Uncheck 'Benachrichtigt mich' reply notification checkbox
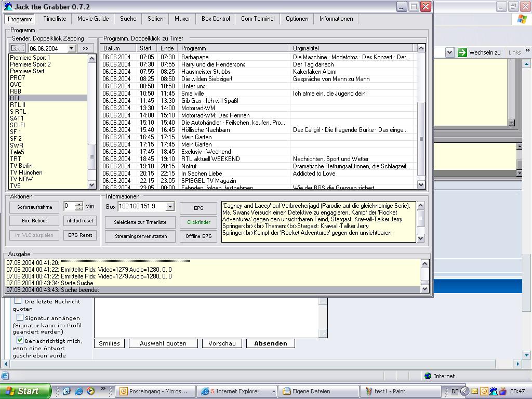Screen dimensions: 532x399 tap(20, 340)
